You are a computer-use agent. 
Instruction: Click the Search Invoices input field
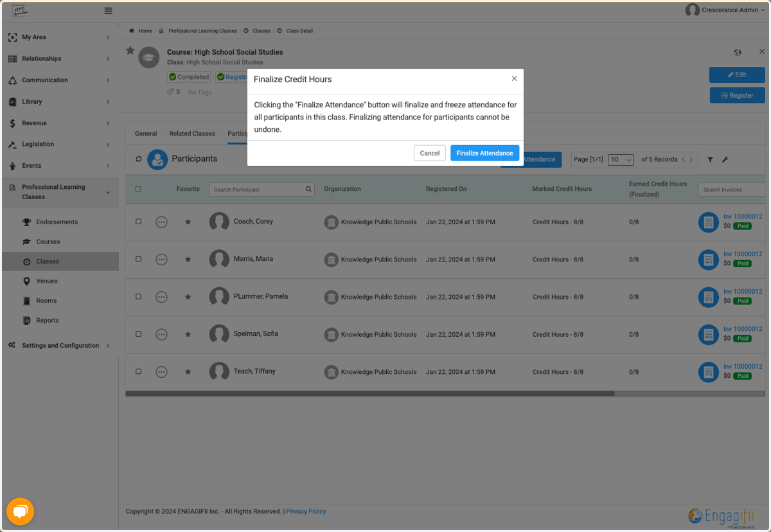(732, 190)
